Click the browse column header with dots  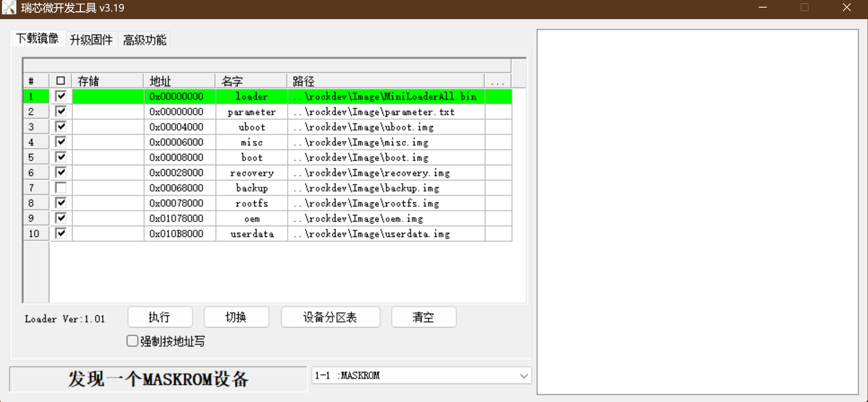point(498,81)
